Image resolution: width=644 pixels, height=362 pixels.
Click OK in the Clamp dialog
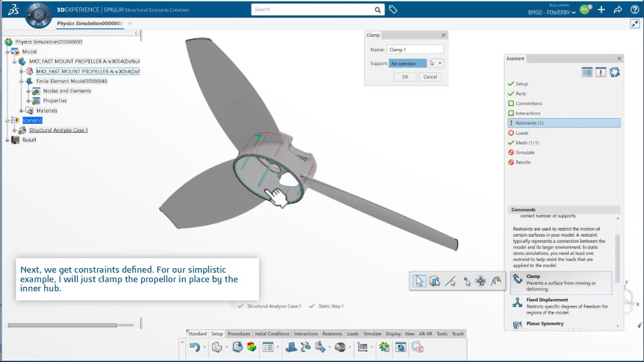405,76
